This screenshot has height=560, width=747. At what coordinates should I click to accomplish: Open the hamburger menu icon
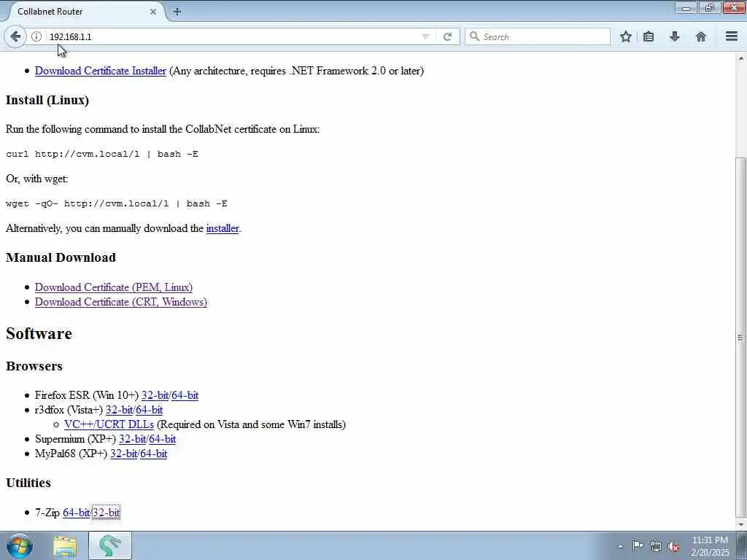click(732, 36)
